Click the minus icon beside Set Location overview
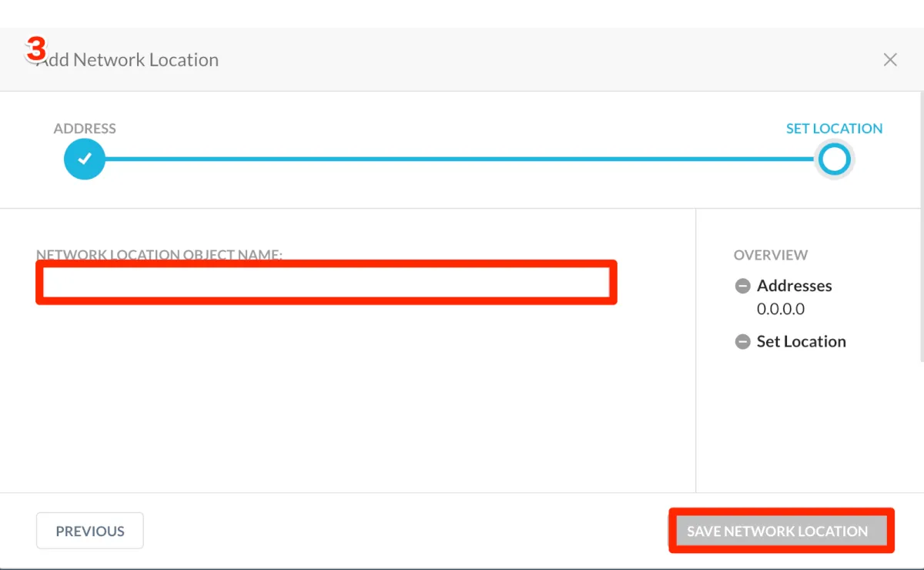924x570 pixels. tap(742, 342)
